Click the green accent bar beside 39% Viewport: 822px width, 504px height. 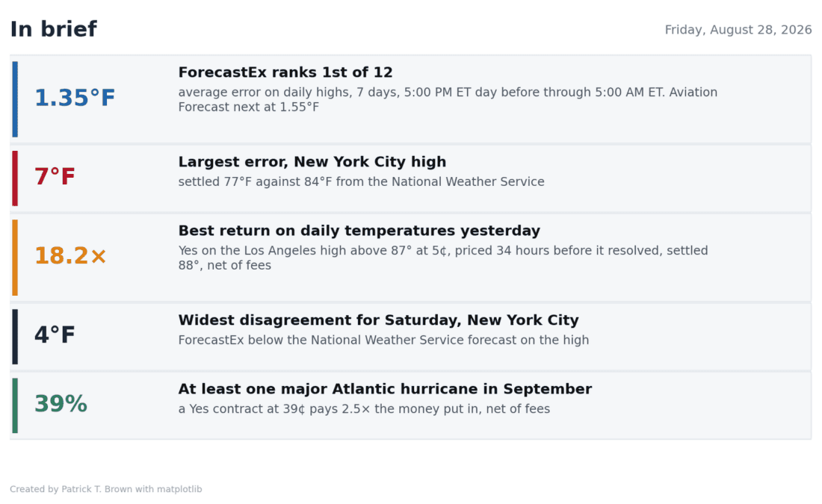[x=15, y=405]
